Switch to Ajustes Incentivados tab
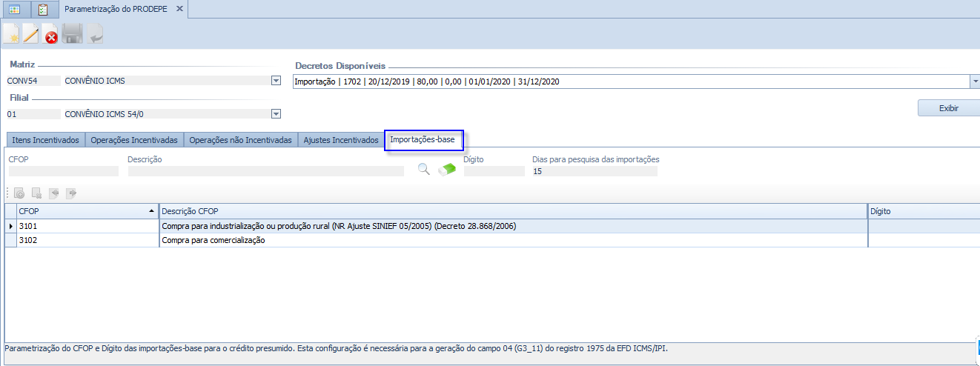 click(x=341, y=140)
